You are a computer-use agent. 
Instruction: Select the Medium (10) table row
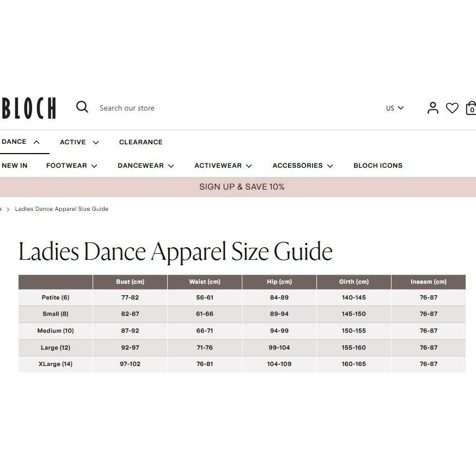click(242, 331)
